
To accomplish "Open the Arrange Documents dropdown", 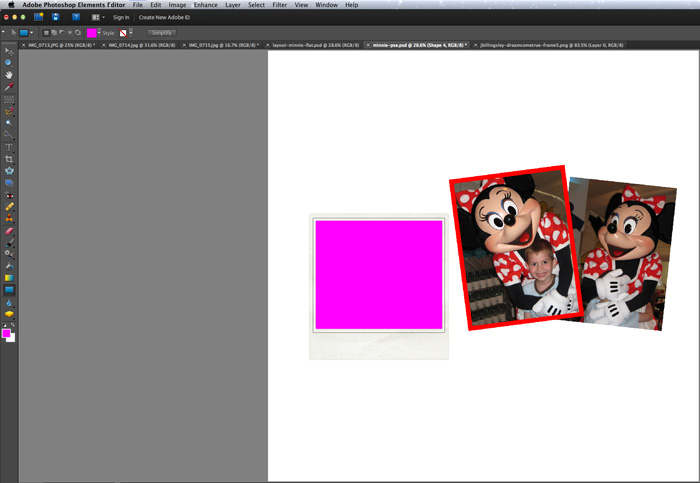I will (98, 17).
